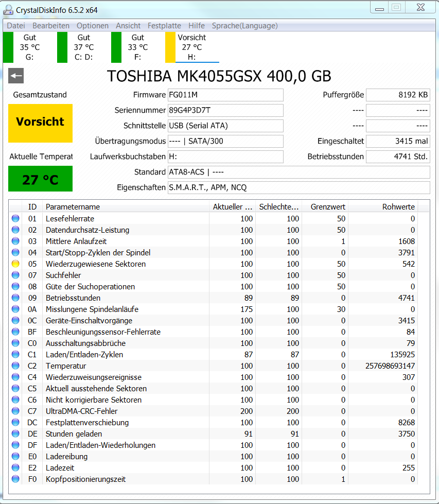
Task: Click status orb for Start/Stopp-Zyklen der Spindel
Action: click(x=15, y=253)
